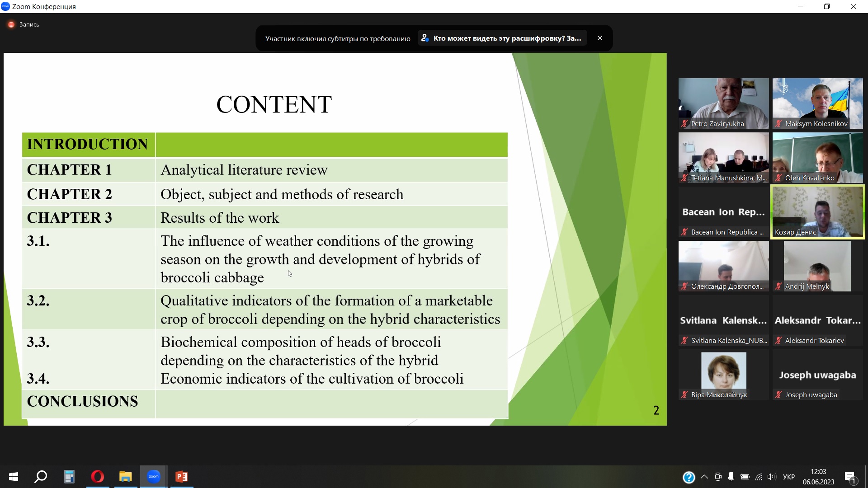Switch keyboard language УКР indicator

coord(789,477)
